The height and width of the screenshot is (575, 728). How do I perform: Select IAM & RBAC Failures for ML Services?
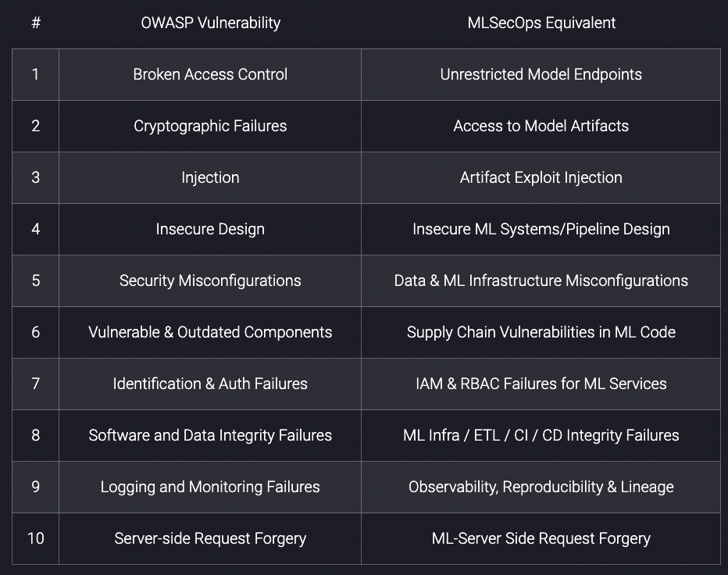541,384
